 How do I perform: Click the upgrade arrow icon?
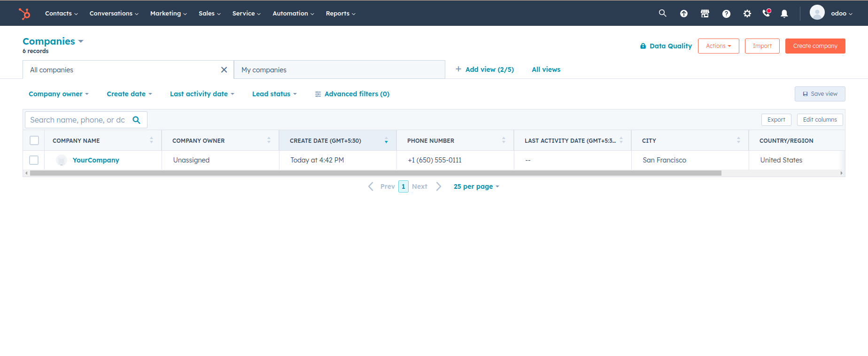684,14
